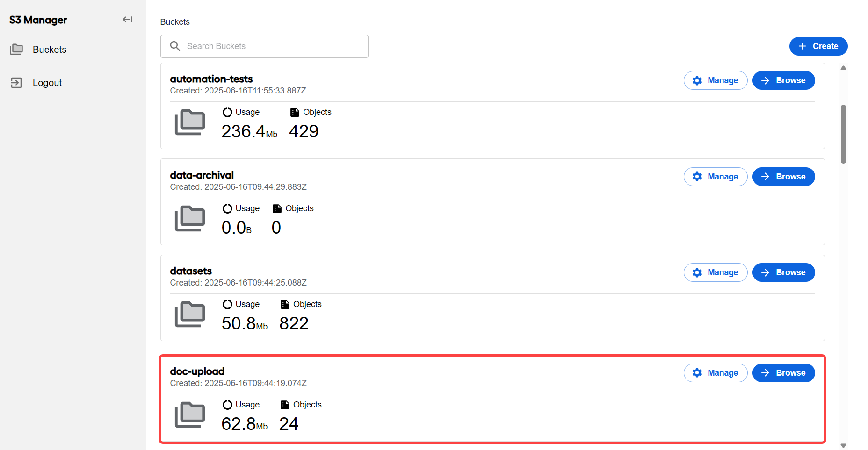Image resolution: width=868 pixels, height=450 pixels.
Task: Select Logout in the sidebar
Action: 73,83
